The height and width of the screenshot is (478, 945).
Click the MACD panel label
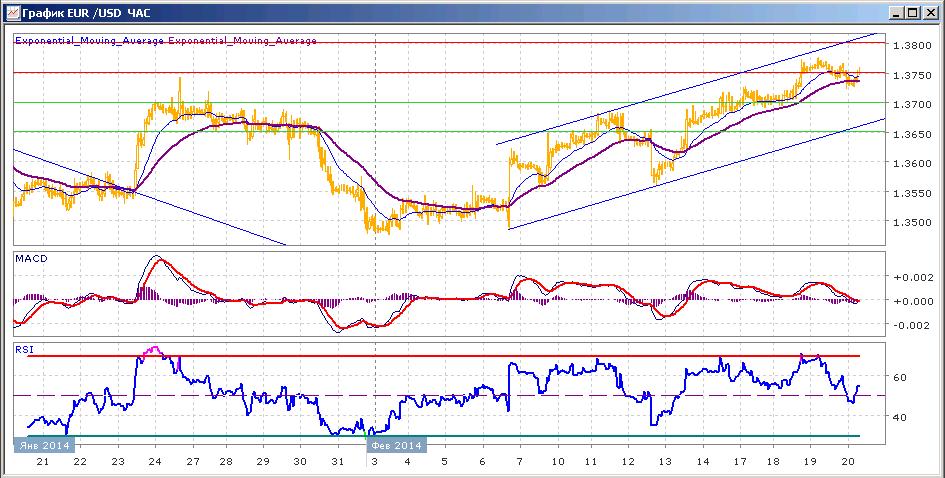[31, 259]
